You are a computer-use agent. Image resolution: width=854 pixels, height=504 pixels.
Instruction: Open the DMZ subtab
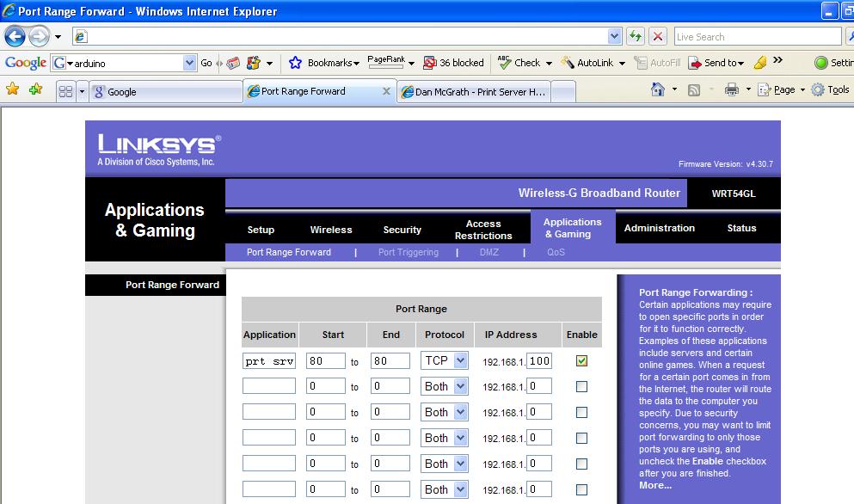(x=489, y=252)
